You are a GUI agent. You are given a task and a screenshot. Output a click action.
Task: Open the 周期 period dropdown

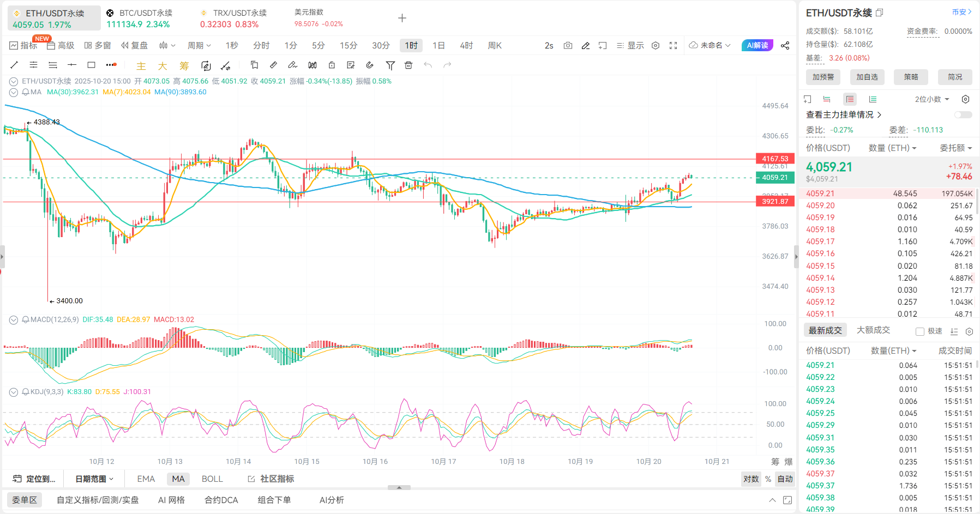click(199, 46)
